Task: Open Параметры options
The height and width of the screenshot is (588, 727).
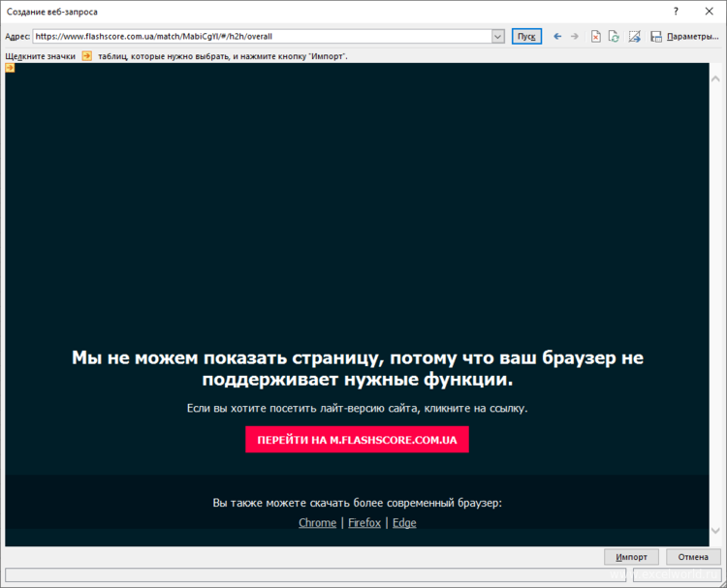Action: tap(692, 36)
